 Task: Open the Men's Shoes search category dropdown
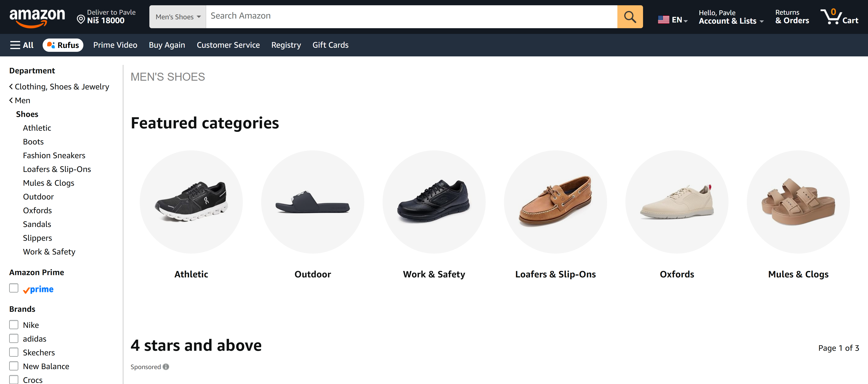click(x=177, y=17)
